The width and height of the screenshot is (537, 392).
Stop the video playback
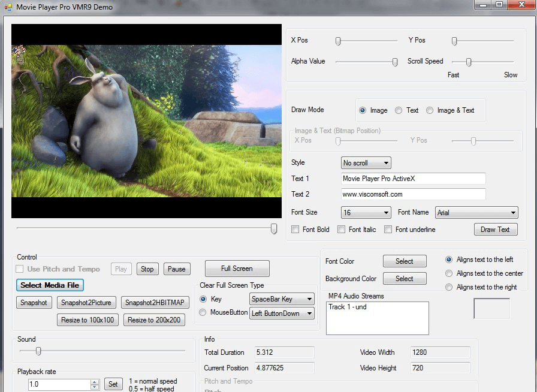click(147, 269)
